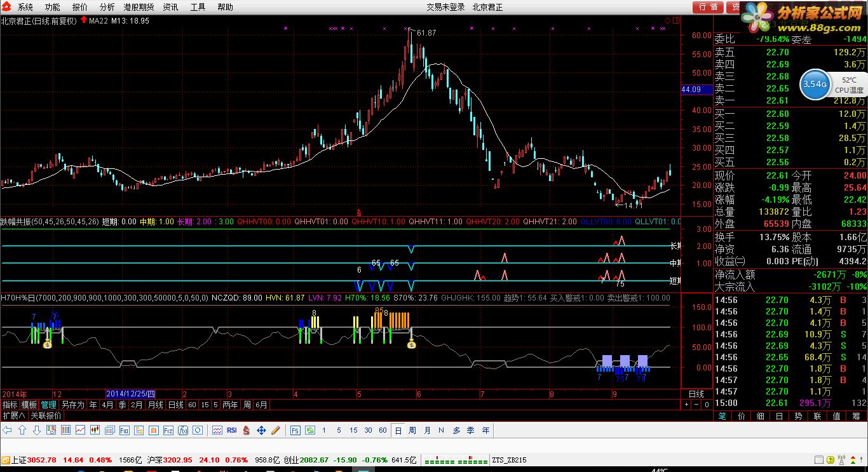This screenshot has width=868, height=472.
Task: Switch to the candlestick chart icon
Action: tap(95, 430)
